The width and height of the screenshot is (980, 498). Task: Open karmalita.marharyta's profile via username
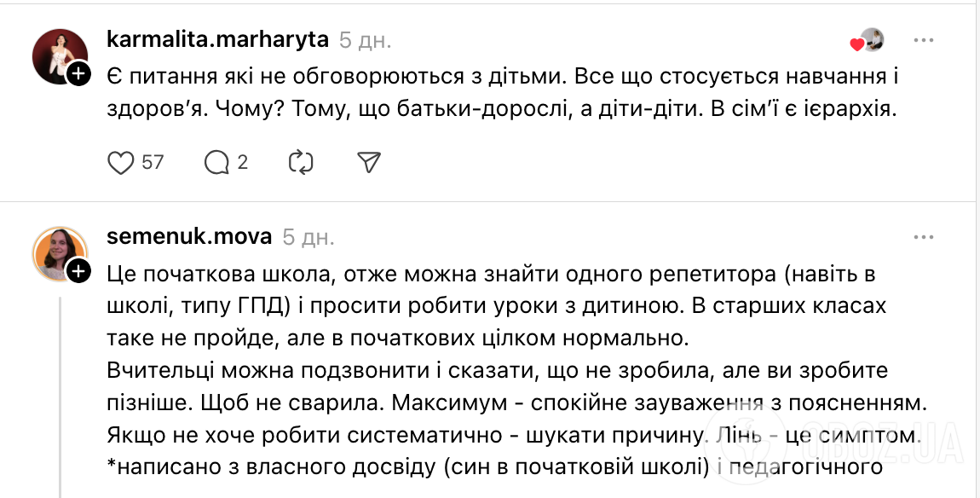(216, 39)
